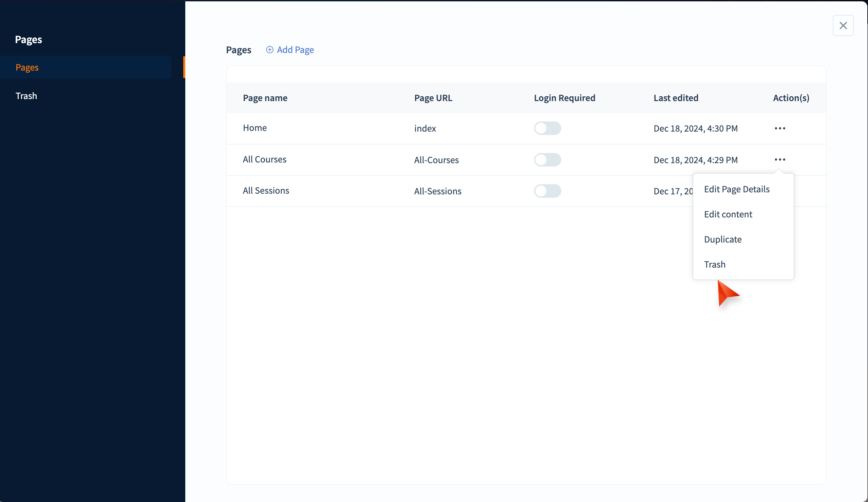Go to Trash in the left sidebar

click(x=26, y=96)
